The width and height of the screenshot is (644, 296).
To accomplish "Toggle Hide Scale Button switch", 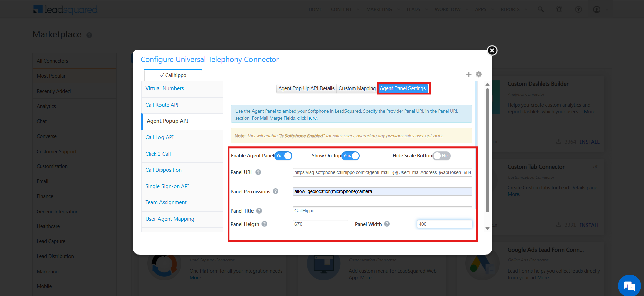I will (441, 156).
